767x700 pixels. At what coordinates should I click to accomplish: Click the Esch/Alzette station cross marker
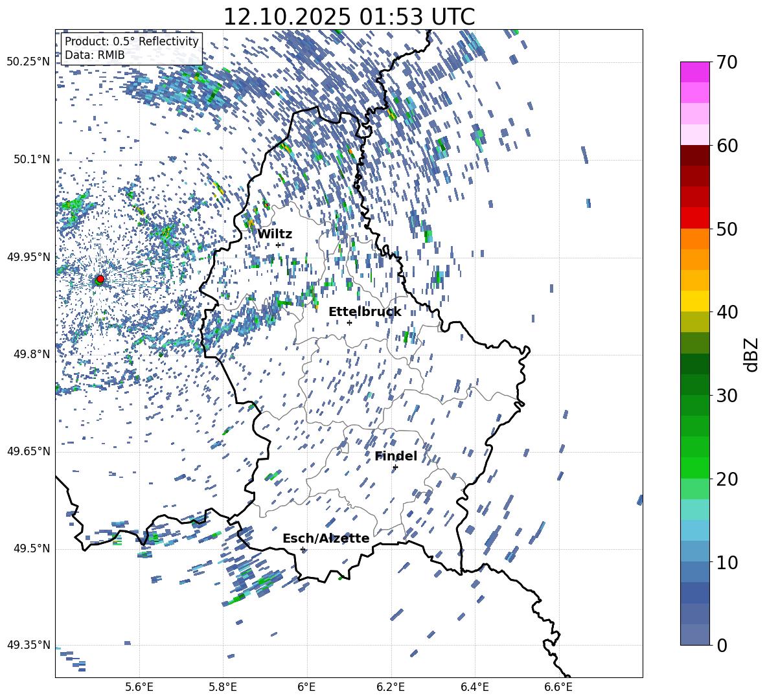(303, 549)
